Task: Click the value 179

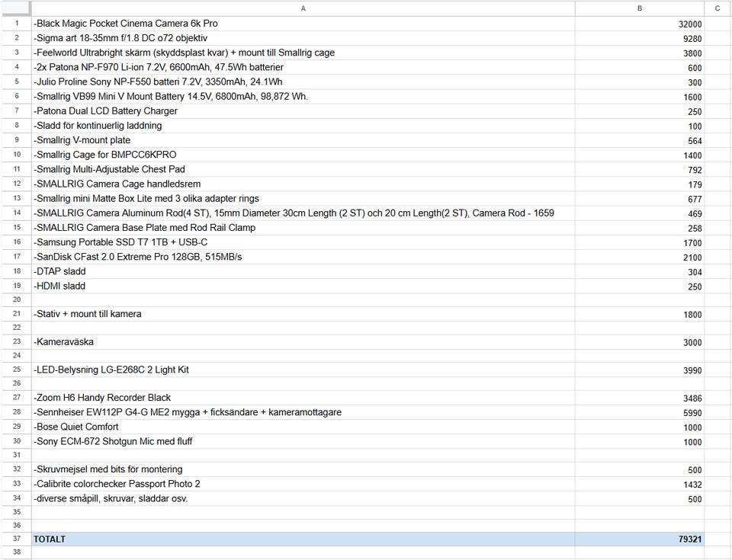Action: click(695, 185)
